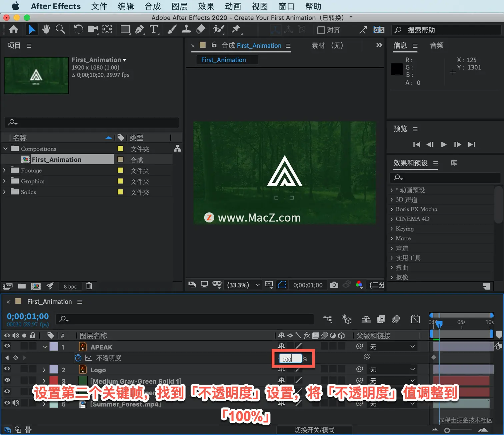Toggle visibility of Medium Gray-Green Solid layer

(7, 380)
